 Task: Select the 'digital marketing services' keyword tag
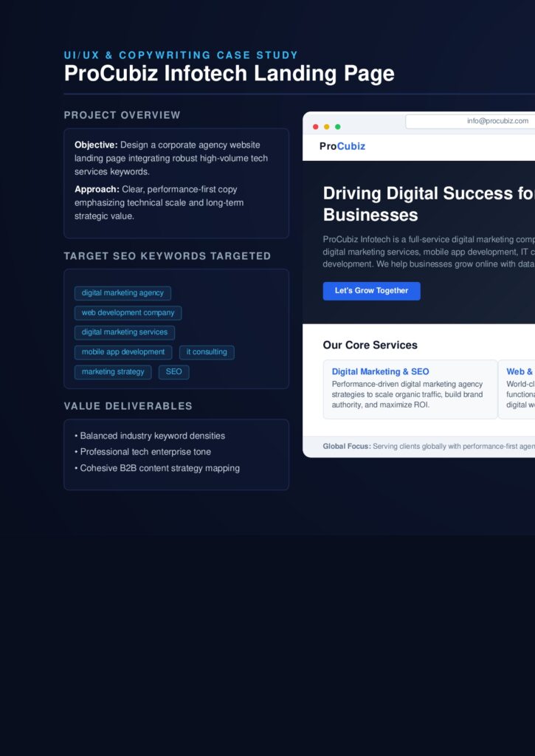(x=125, y=332)
